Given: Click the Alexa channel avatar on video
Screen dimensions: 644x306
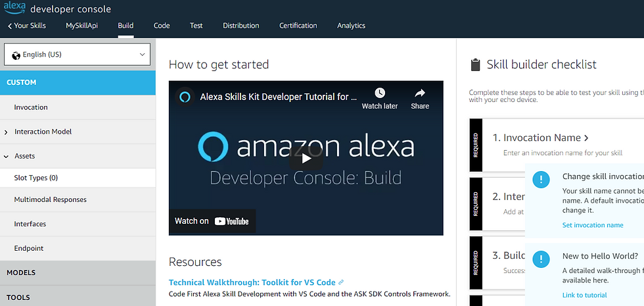Looking at the screenshot, I should click(185, 97).
